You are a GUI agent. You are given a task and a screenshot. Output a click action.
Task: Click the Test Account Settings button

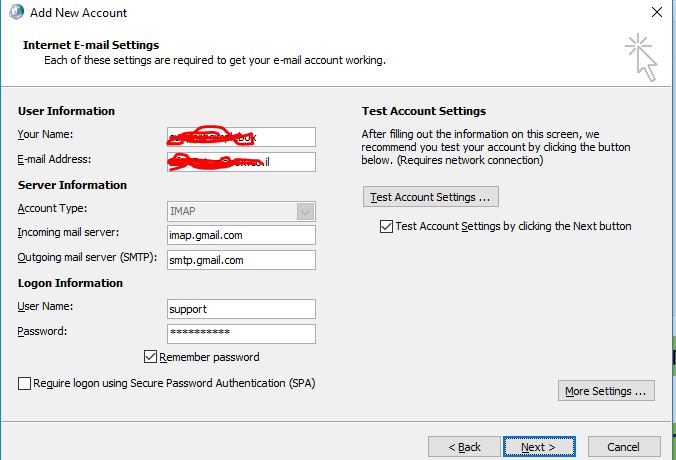pos(430,197)
